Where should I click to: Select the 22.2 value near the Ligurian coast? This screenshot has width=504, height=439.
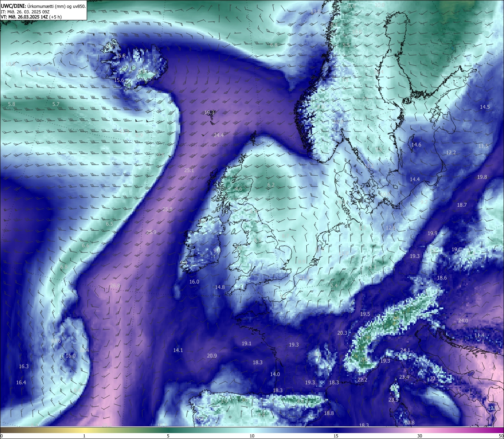(x=362, y=380)
